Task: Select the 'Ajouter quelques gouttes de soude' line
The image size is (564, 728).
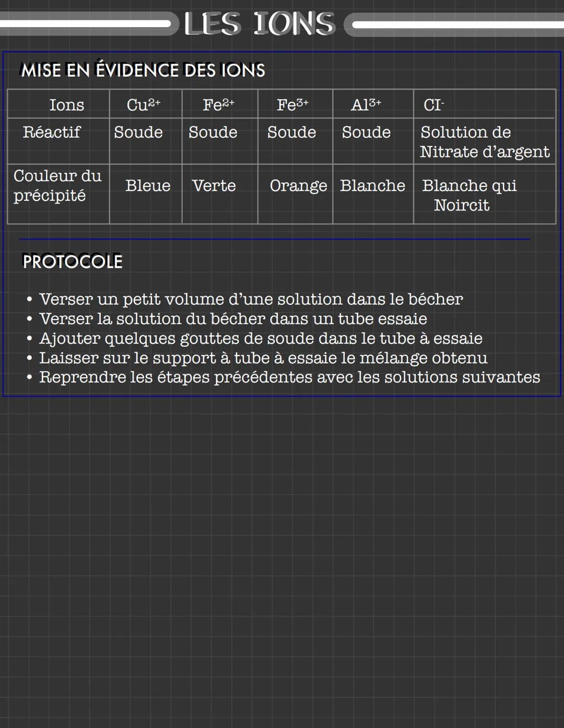Action: 261,338
